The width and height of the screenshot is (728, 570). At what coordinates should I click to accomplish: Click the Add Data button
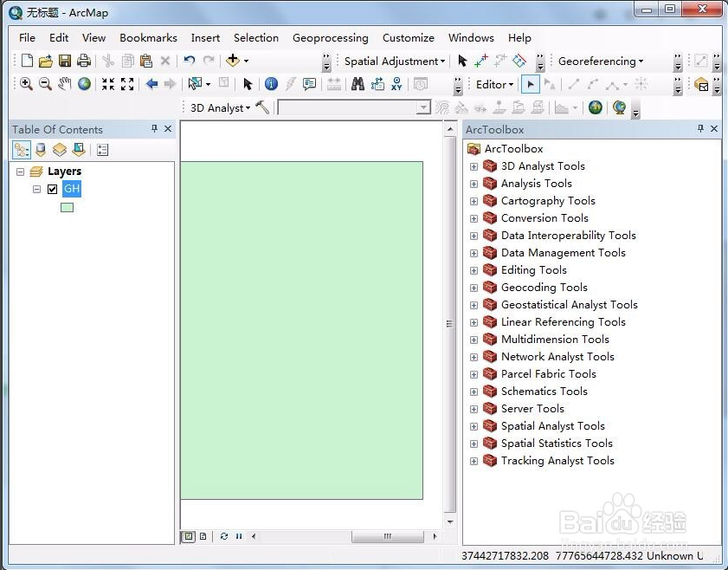pyautogui.click(x=233, y=61)
